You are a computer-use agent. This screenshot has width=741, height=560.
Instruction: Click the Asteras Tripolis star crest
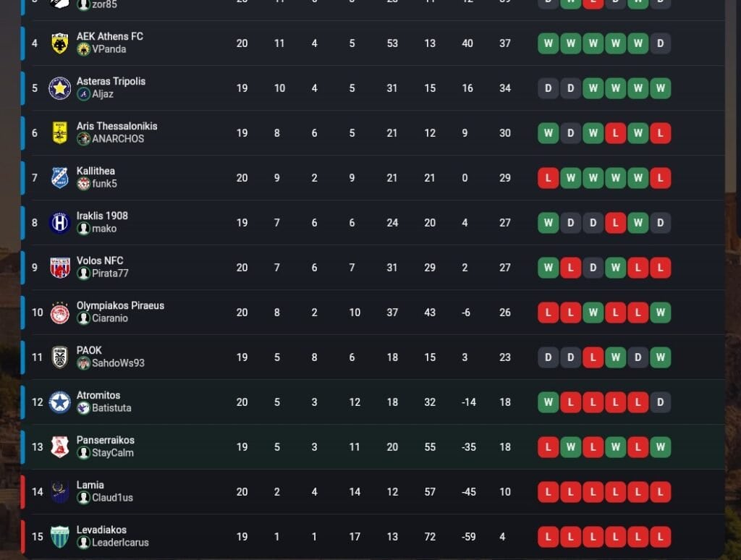coord(60,88)
